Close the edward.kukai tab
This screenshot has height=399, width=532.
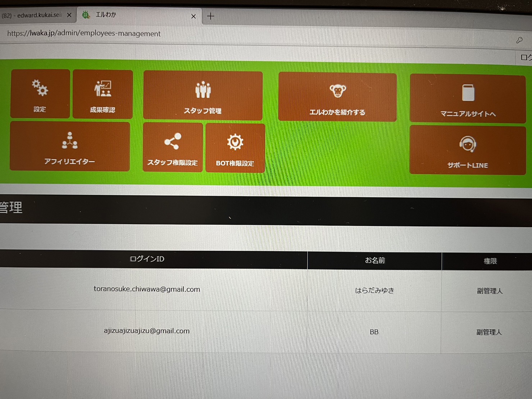[x=69, y=15]
